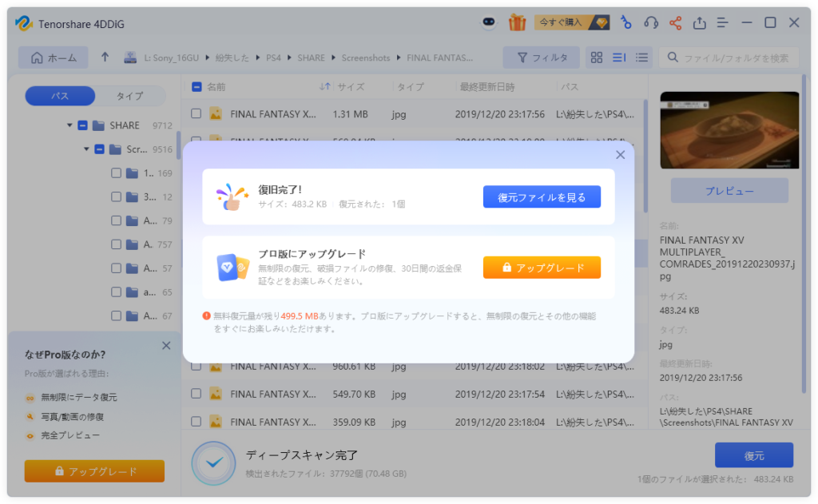
Task: Check the folder with 12 items
Action: point(116,196)
